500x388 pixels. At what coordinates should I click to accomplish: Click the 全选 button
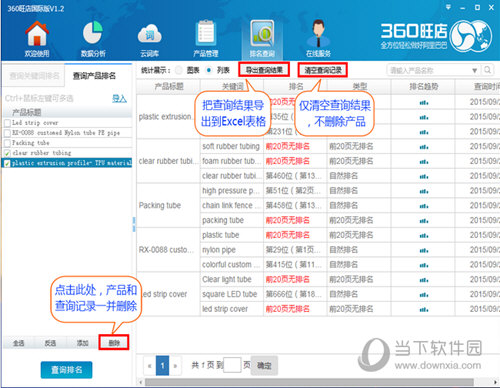(18, 343)
